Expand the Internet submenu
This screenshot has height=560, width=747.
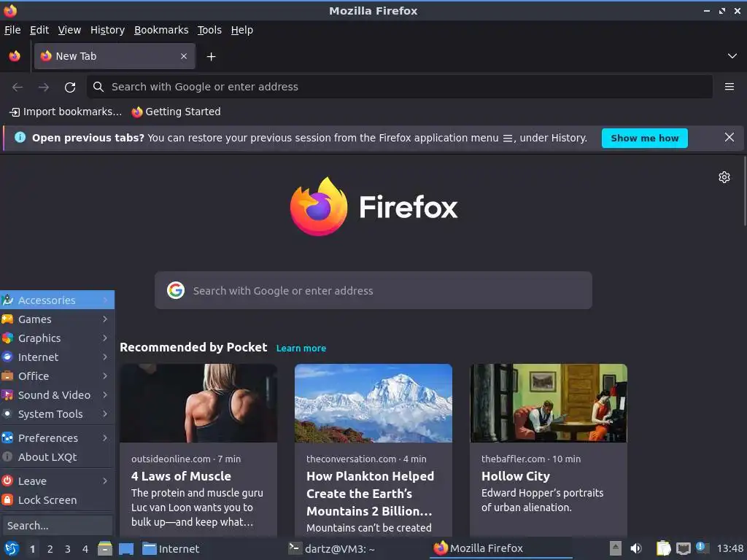(57, 357)
